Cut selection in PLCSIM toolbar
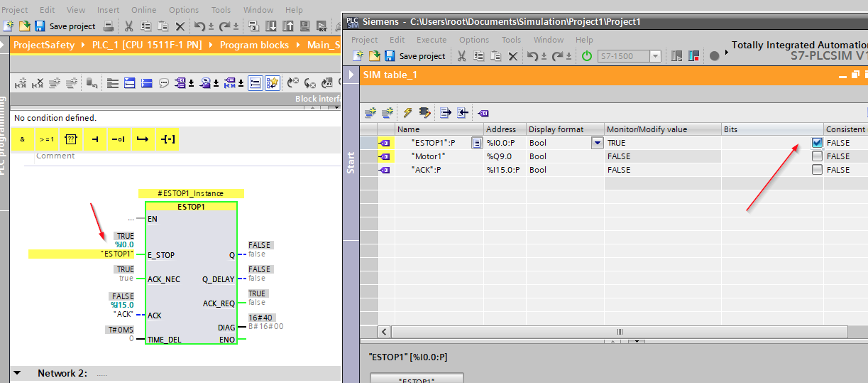The width and height of the screenshot is (868, 383). click(461, 56)
